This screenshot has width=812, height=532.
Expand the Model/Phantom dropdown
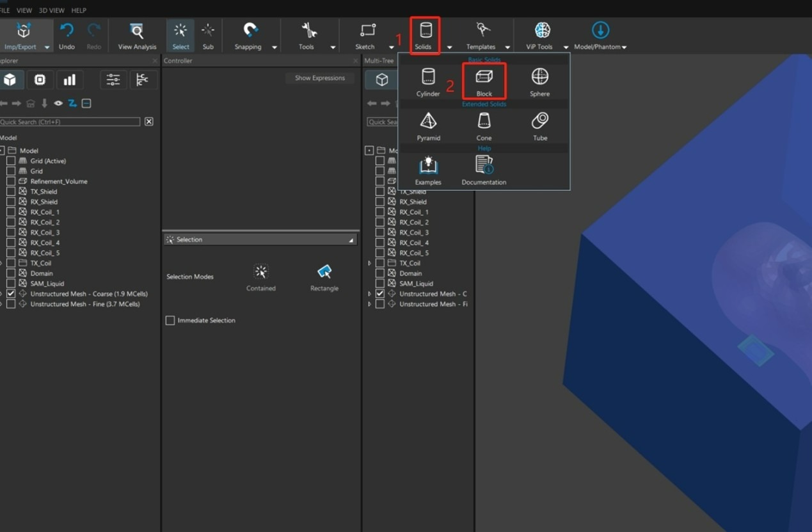tap(624, 47)
